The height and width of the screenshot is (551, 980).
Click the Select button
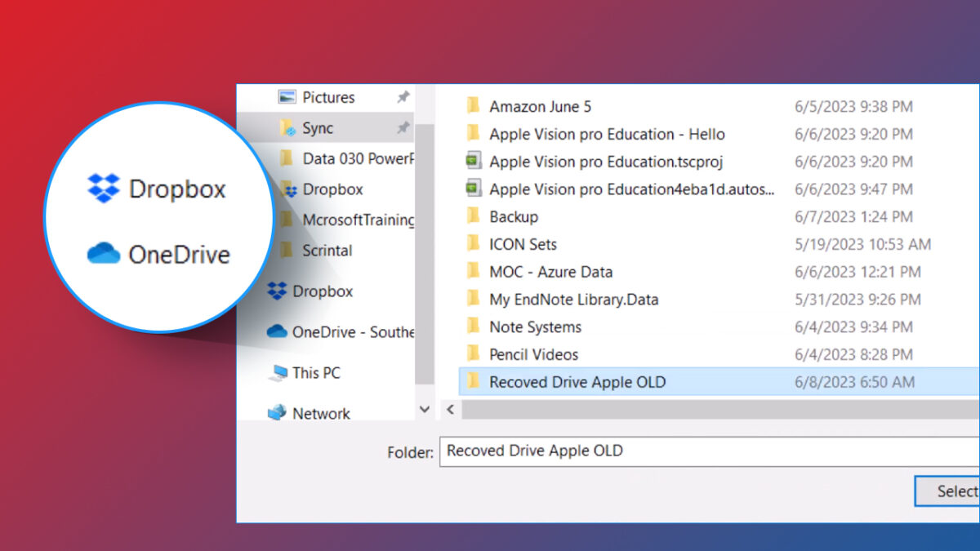(x=948, y=491)
